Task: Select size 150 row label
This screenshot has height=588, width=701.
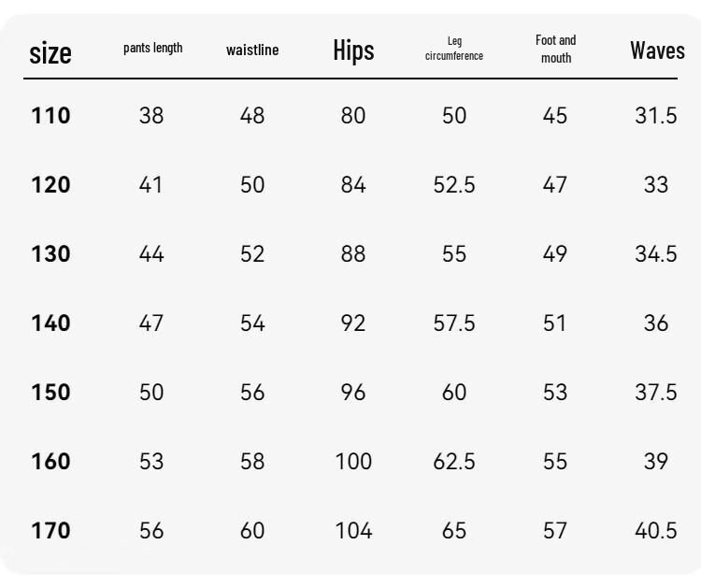Action: pyautogui.click(x=50, y=392)
